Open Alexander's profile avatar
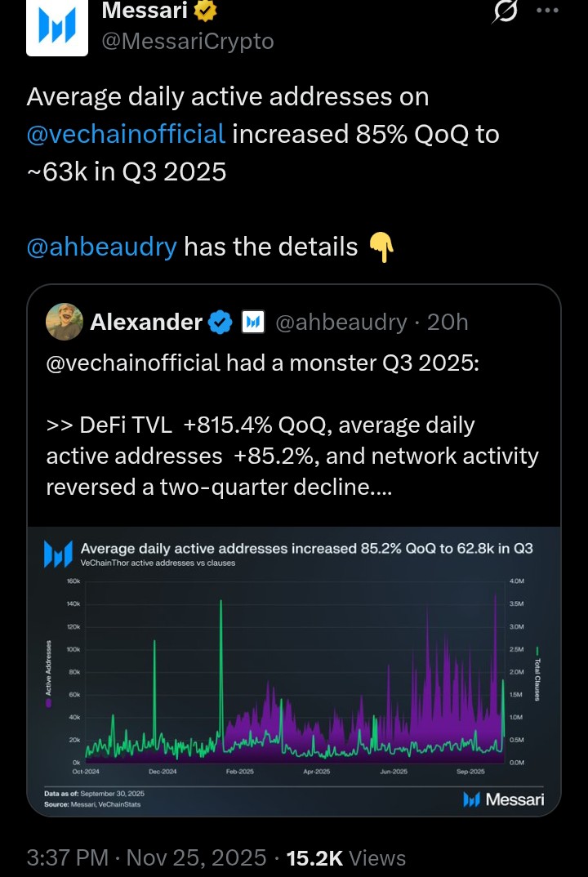Screen dimensions: 588x877 pos(65,322)
